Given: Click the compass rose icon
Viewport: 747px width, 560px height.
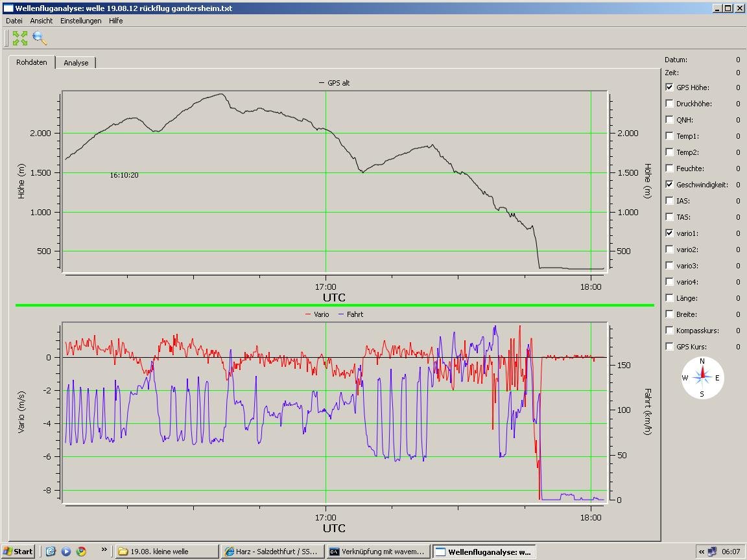Looking at the screenshot, I should [x=702, y=378].
